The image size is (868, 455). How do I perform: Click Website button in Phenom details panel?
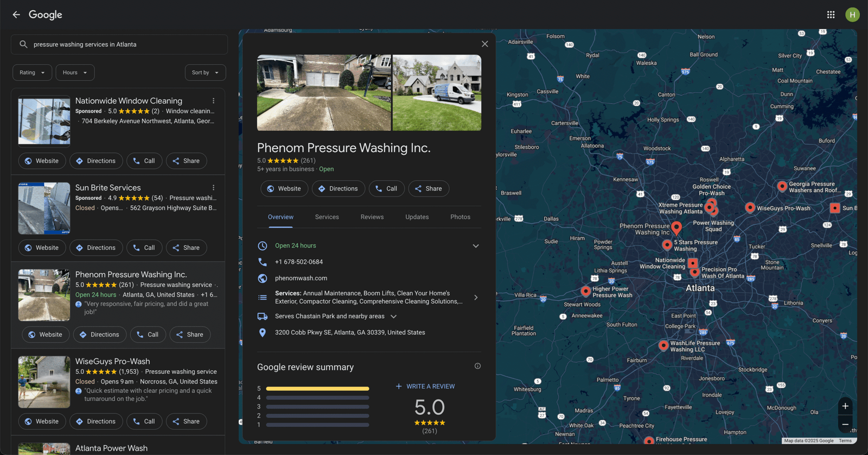[284, 188]
